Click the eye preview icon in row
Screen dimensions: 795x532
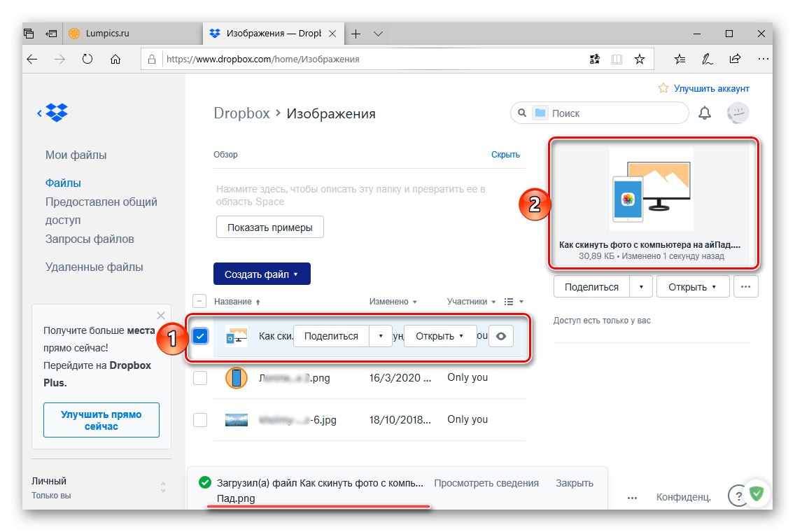pos(501,336)
